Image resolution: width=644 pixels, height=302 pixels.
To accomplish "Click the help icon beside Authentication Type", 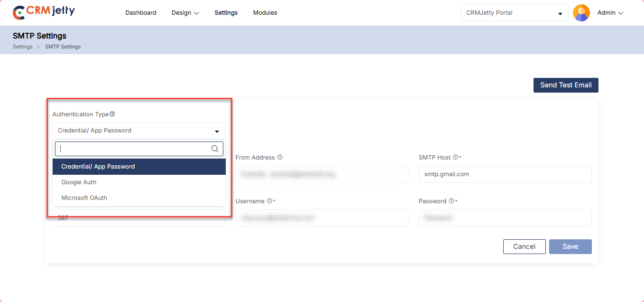I will click(112, 114).
